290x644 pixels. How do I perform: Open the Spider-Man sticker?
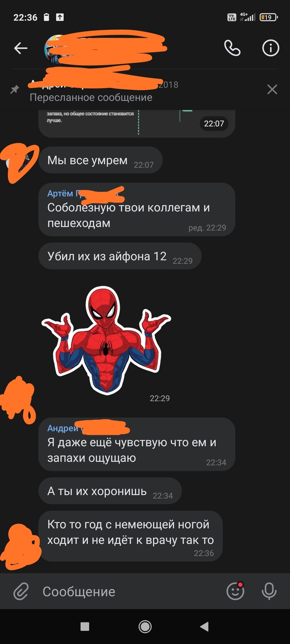pyautogui.click(x=106, y=340)
